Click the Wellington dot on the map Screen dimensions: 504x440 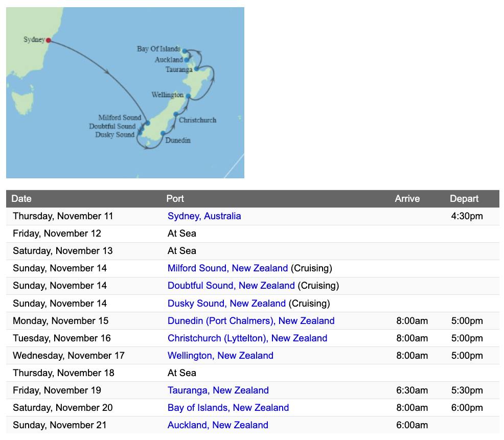[188, 96]
